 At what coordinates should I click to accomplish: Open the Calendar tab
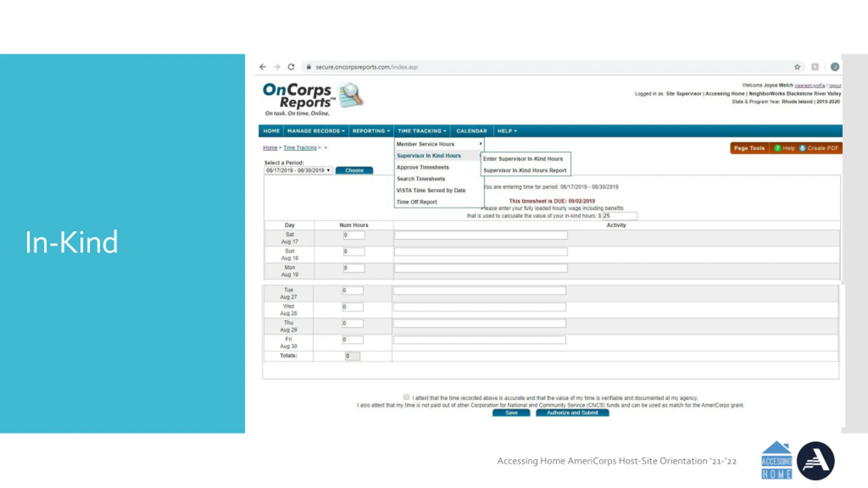tap(472, 131)
